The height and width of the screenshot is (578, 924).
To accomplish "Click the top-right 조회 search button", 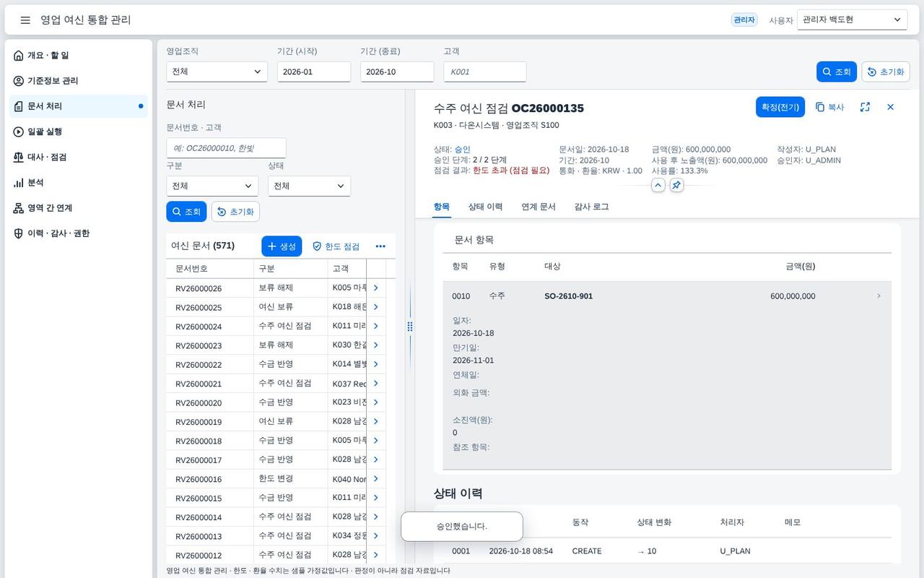I will click(837, 72).
